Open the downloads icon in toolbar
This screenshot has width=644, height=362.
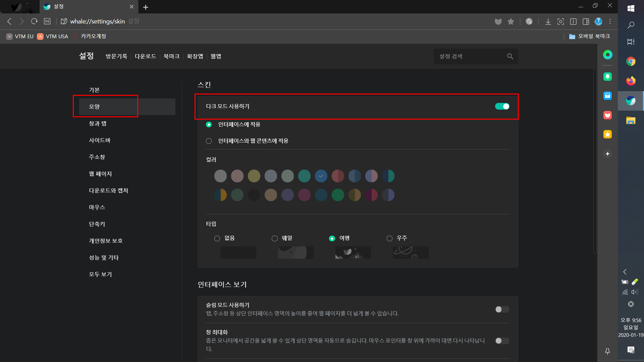tap(548, 21)
